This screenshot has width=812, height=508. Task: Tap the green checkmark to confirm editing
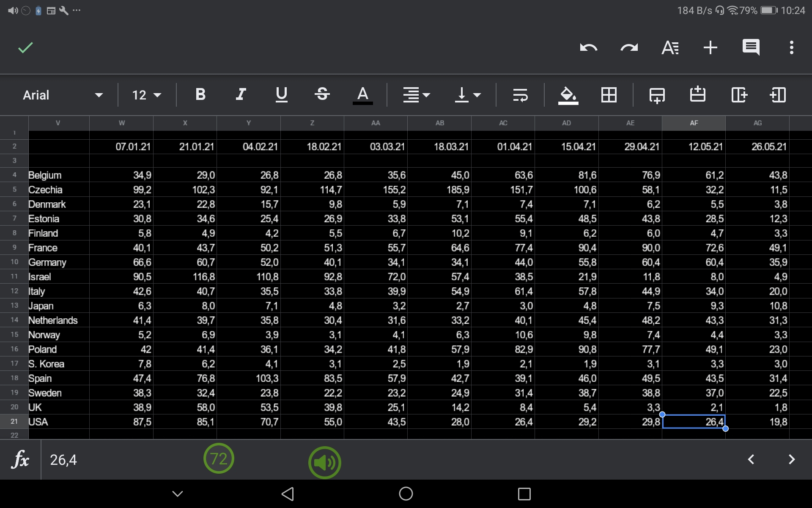click(25, 47)
